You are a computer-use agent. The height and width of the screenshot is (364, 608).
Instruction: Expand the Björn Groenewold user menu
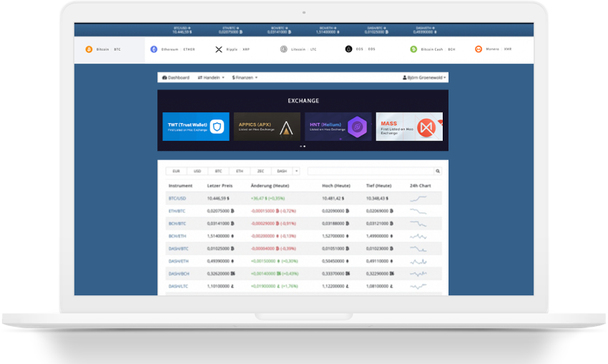(x=424, y=77)
